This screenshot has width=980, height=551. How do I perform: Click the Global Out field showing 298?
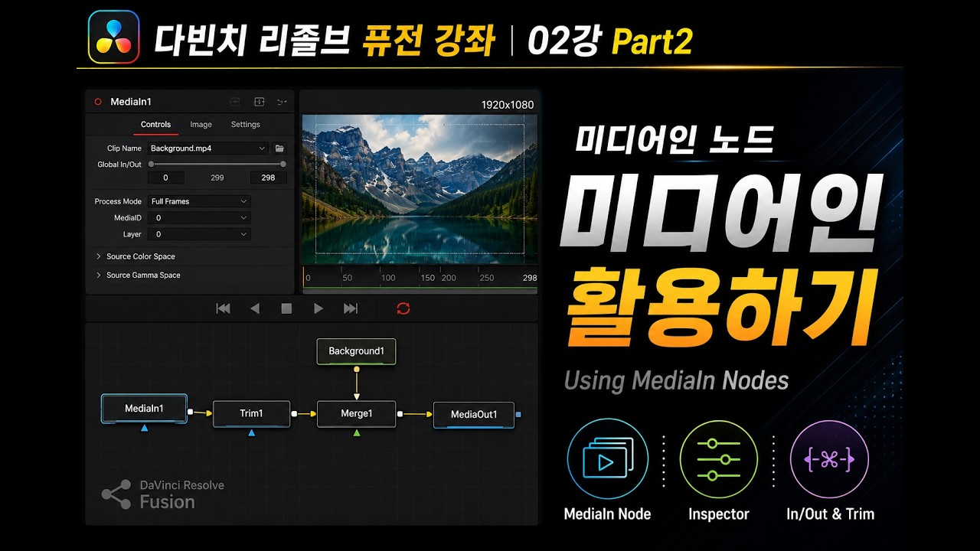point(268,178)
